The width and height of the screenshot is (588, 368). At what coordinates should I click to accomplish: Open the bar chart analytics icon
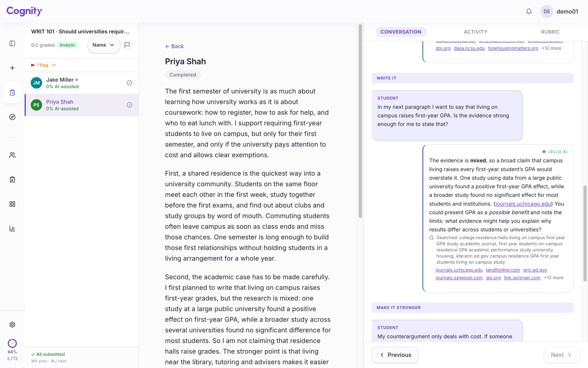(x=12, y=229)
